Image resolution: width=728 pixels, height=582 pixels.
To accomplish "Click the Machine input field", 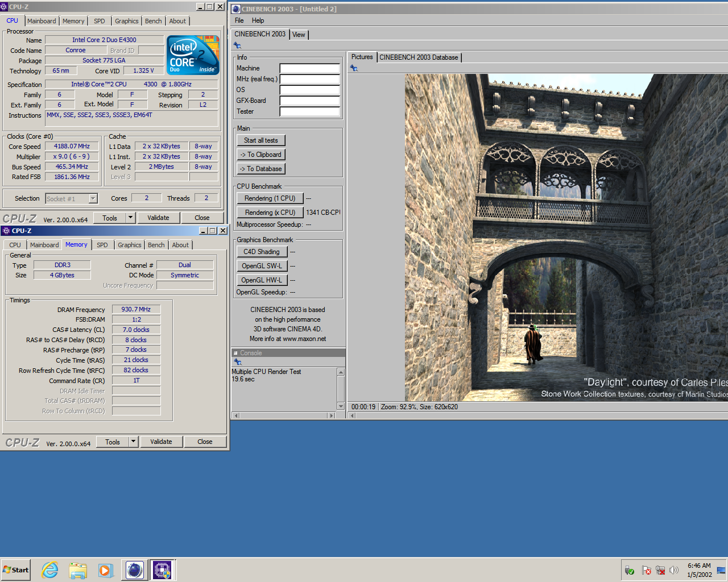I will click(x=309, y=68).
